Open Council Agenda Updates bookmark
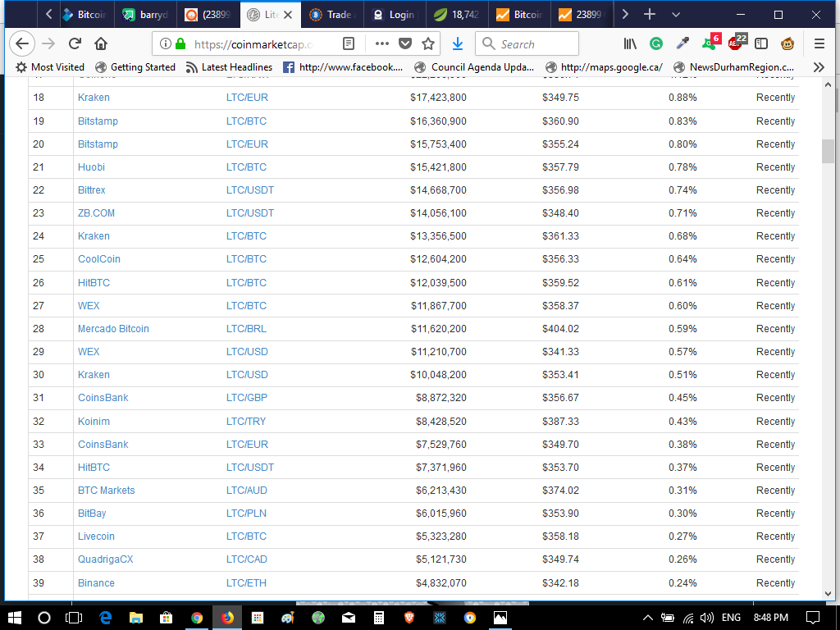The height and width of the screenshot is (630, 840). (474, 67)
